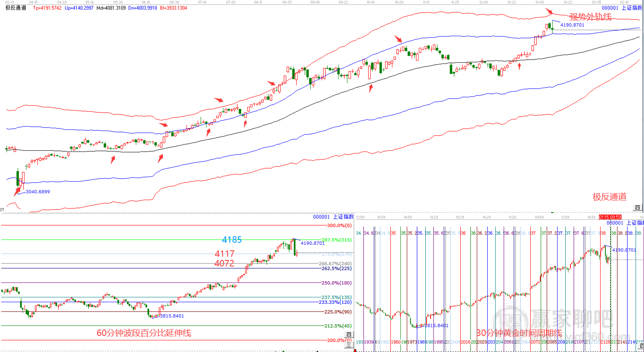The width and height of the screenshot is (644, 352).
Task: Click the 四 button in 30-minute panel corner
Action: pyautogui.click(x=641, y=345)
